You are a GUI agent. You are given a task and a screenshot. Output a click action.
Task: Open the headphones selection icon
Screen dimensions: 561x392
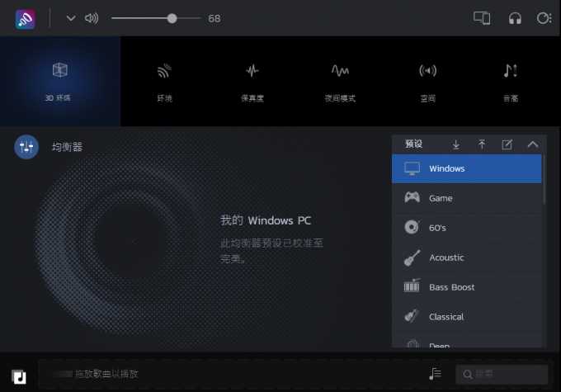[x=515, y=18]
